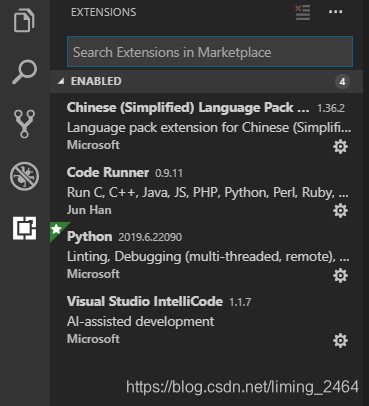369x406 pixels.
Task: Open gear menu for Chinese Language Pack
Action: 340,146
